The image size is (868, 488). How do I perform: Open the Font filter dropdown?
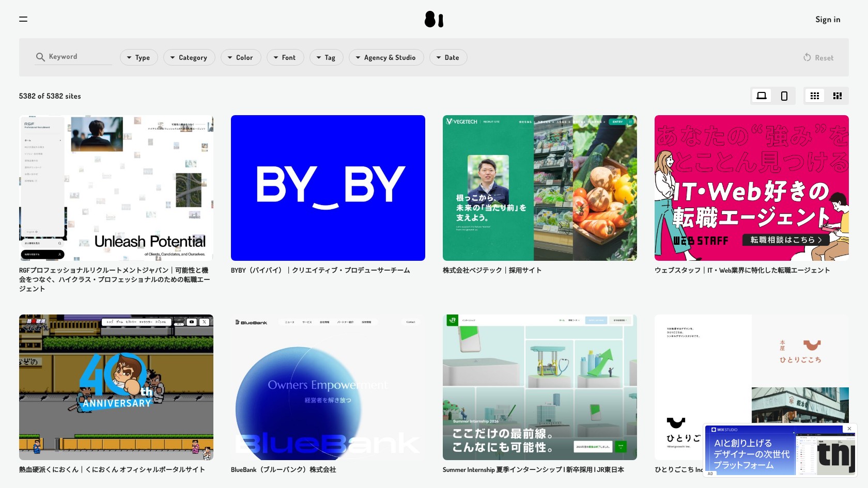[x=285, y=57]
